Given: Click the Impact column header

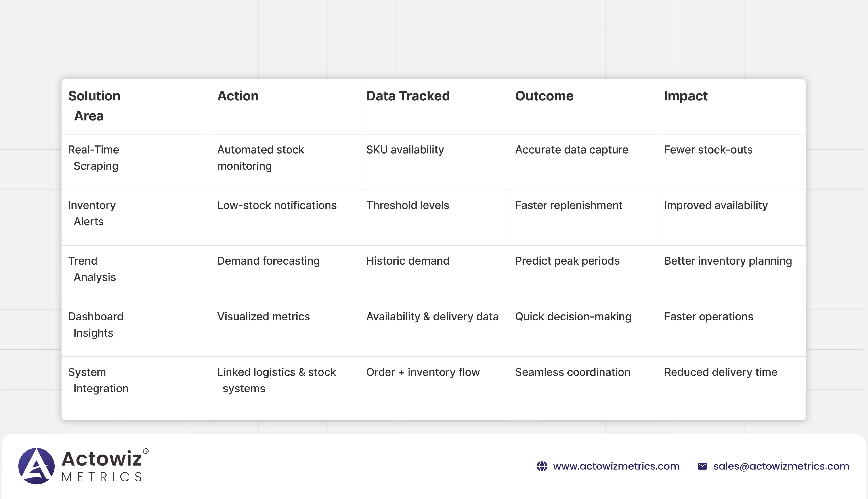Looking at the screenshot, I should [685, 96].
